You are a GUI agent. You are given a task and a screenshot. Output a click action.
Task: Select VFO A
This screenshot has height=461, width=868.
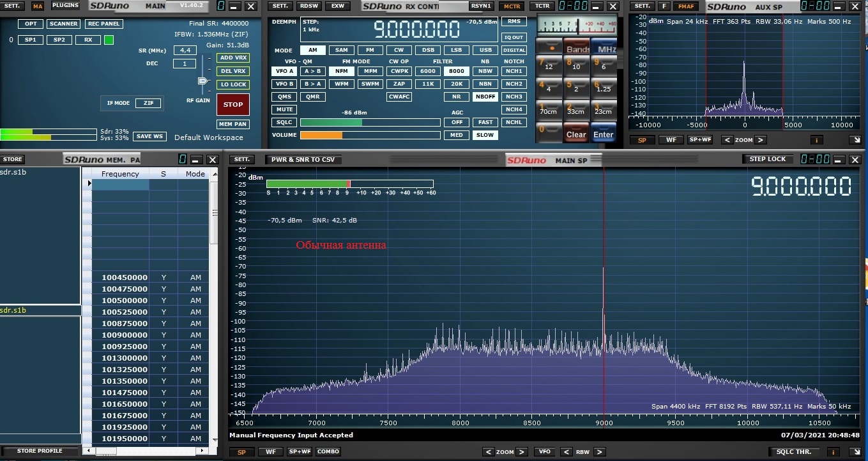[284, 71]
